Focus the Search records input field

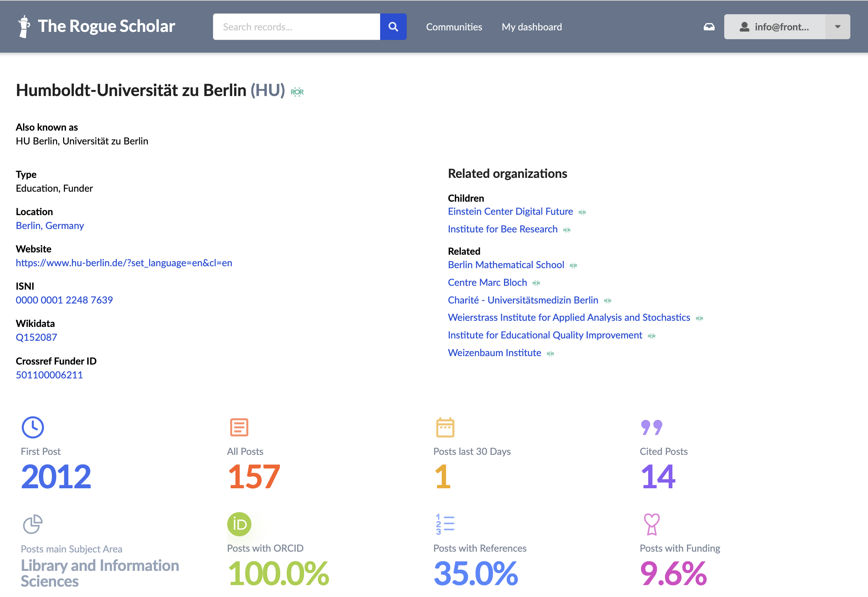[x=296, y=27]
